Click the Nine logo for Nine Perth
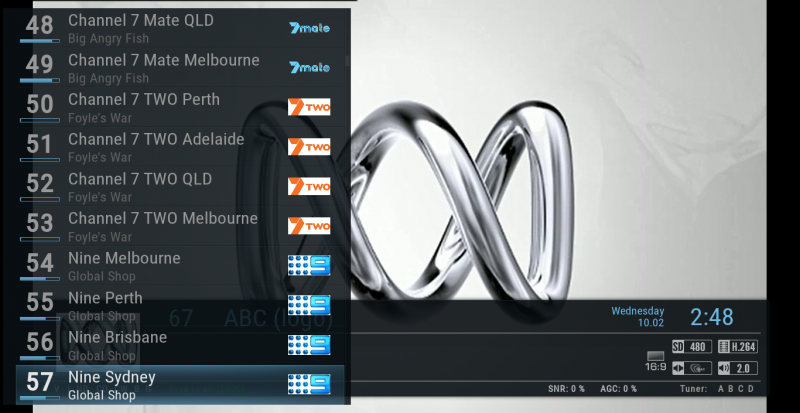Screen dimensions: 800x413 click(x=309, y=305)
